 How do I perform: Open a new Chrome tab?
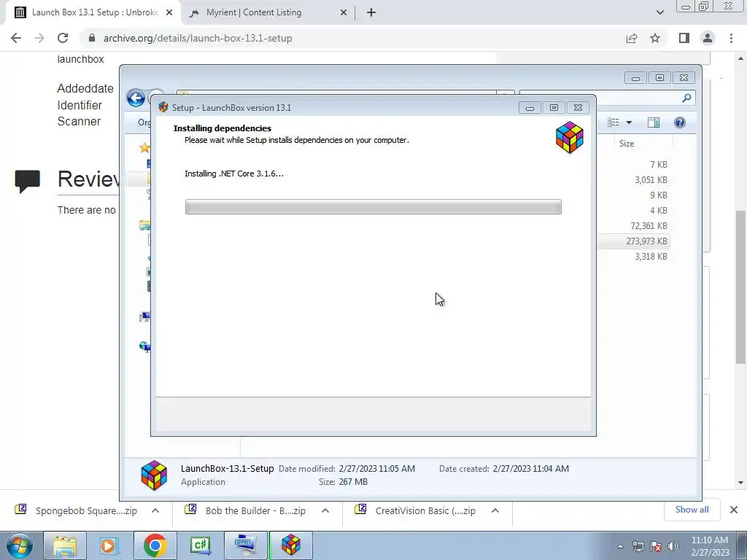pyautogui.click(x=371, y=13)
